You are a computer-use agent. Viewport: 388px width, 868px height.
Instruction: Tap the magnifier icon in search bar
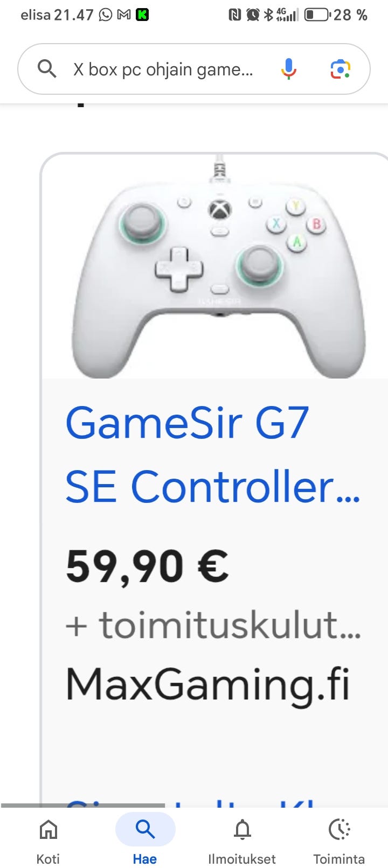coord(47,69)
